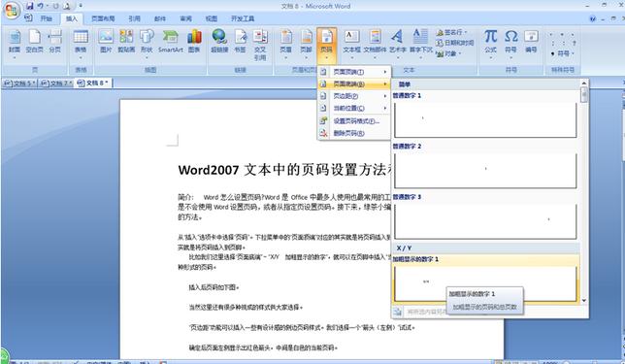The height and width of the screenshot is (364, 625).
Task: Insert an Equation (公式) with pi icon
Action: 491,44
